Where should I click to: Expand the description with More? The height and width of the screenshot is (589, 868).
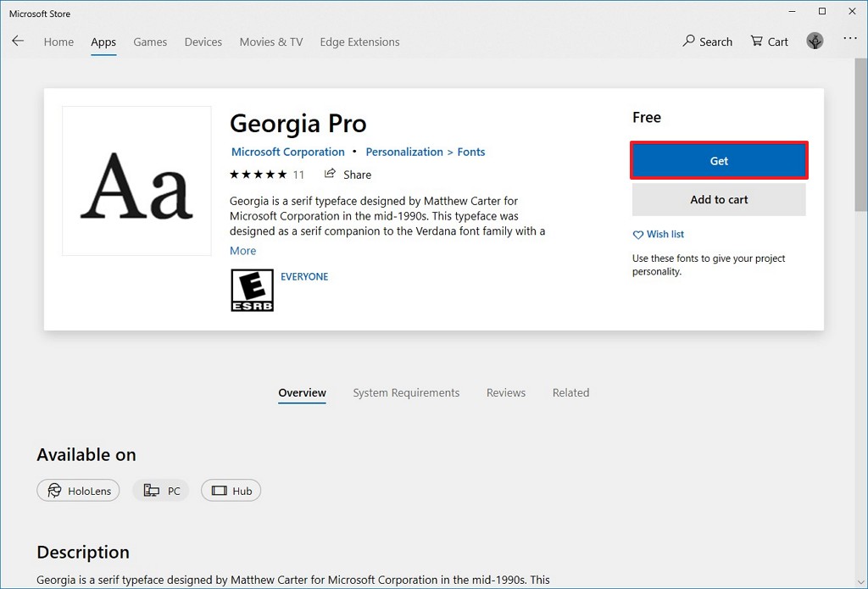(243, 251)
